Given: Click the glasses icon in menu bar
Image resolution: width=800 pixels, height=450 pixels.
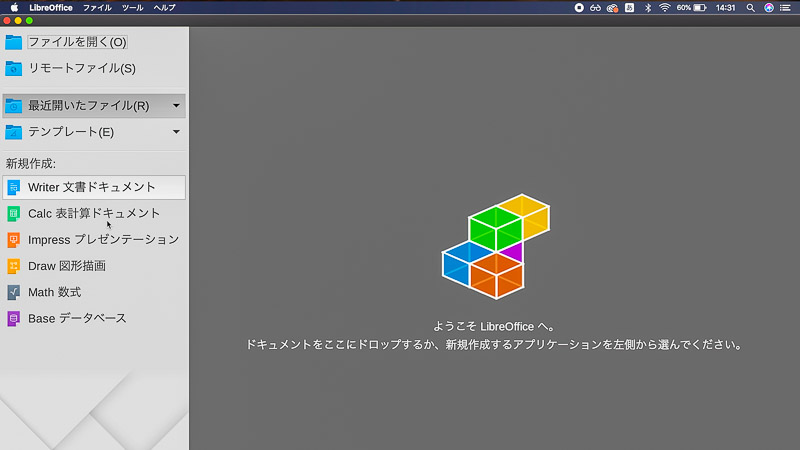Looking at the screenshot, I should pos(595,8).
